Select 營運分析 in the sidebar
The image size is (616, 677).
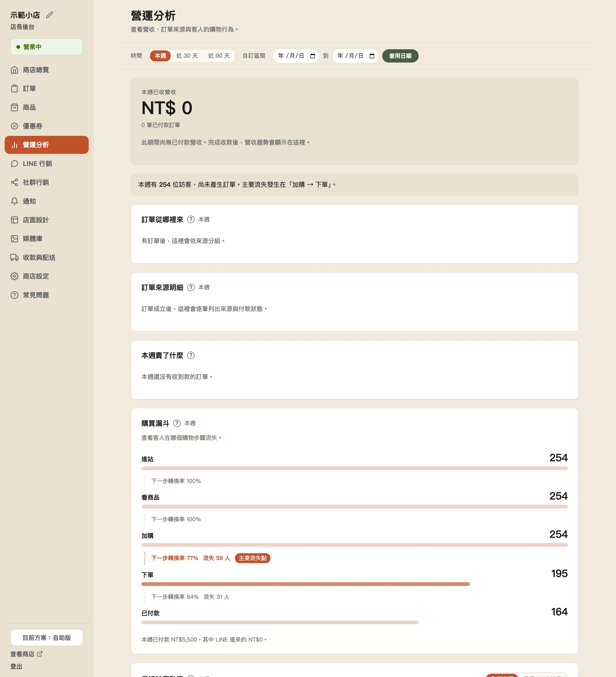click(47, 145)
